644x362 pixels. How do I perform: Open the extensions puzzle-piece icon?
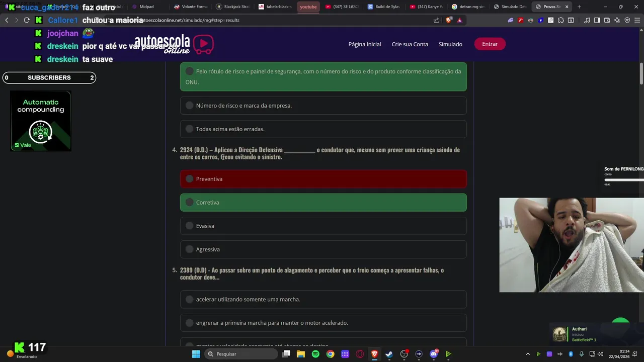560,20
